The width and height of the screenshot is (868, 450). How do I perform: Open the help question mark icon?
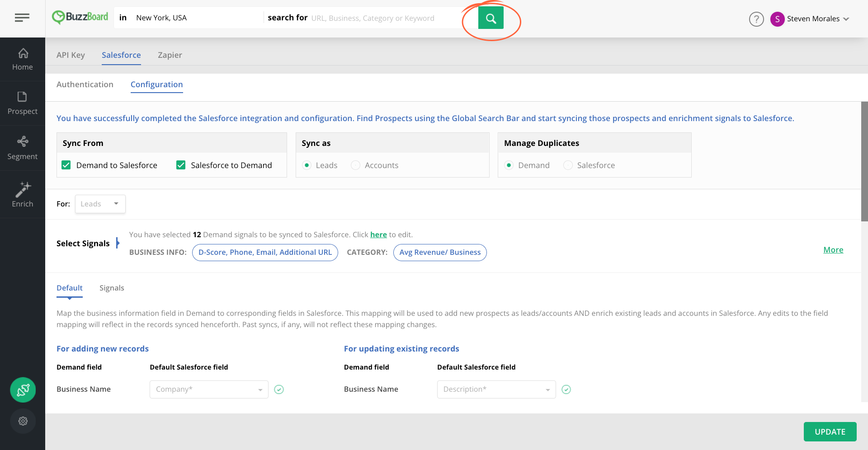[756, 19]
